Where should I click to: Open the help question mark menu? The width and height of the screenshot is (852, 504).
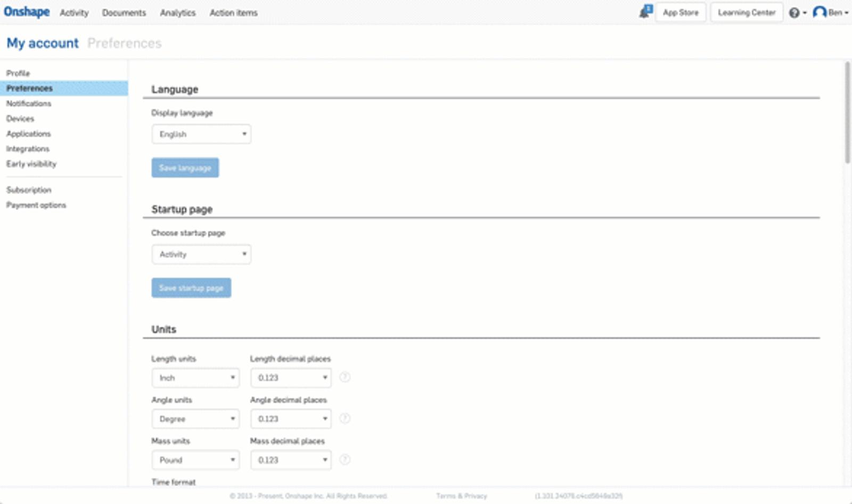coord(794,13)
